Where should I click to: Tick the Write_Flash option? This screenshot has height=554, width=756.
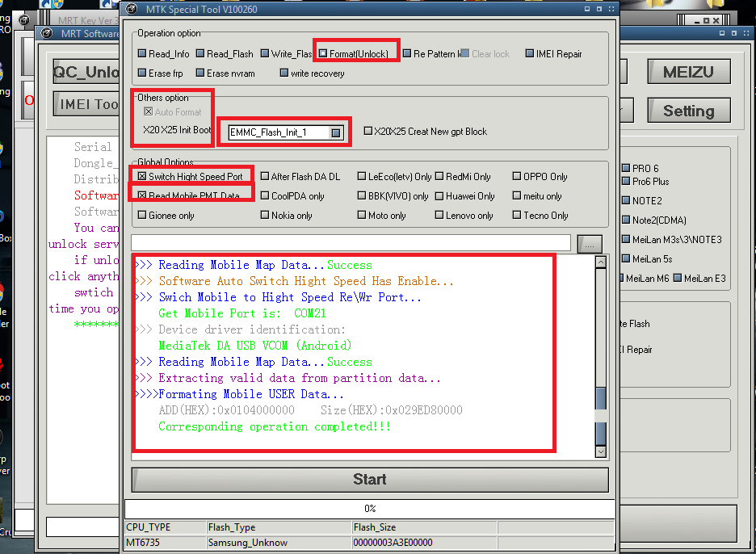pos(265,53)
